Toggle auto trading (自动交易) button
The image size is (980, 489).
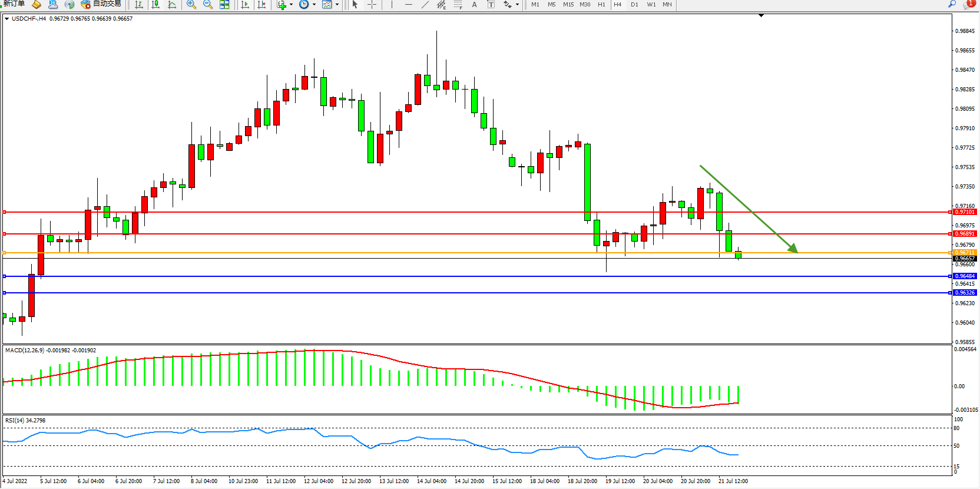coord(101,4)
